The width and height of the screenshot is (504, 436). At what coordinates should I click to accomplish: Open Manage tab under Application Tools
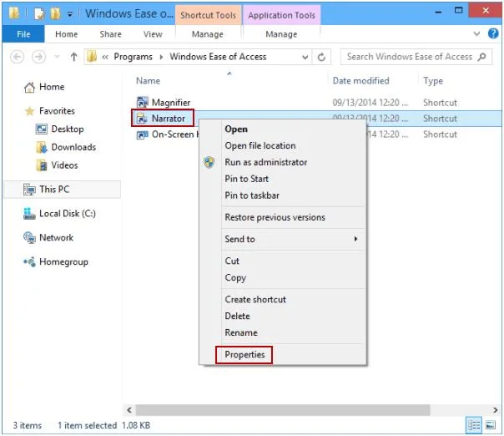(x=281, y=34)
